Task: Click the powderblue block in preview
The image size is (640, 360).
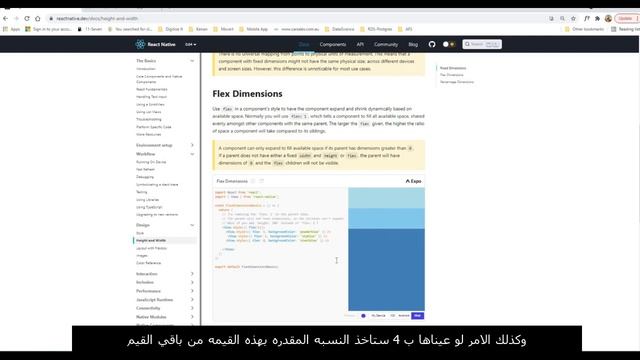Action: pos(386,198)
